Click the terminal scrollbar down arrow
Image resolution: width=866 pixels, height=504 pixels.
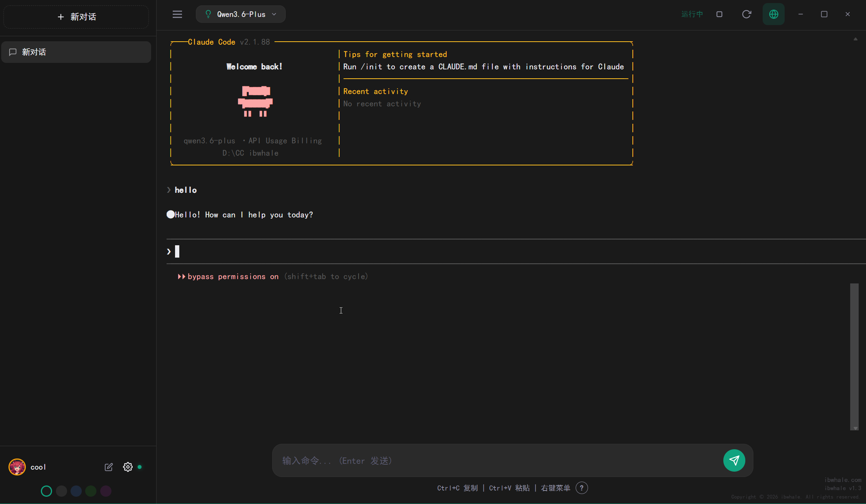click(855, 428)
